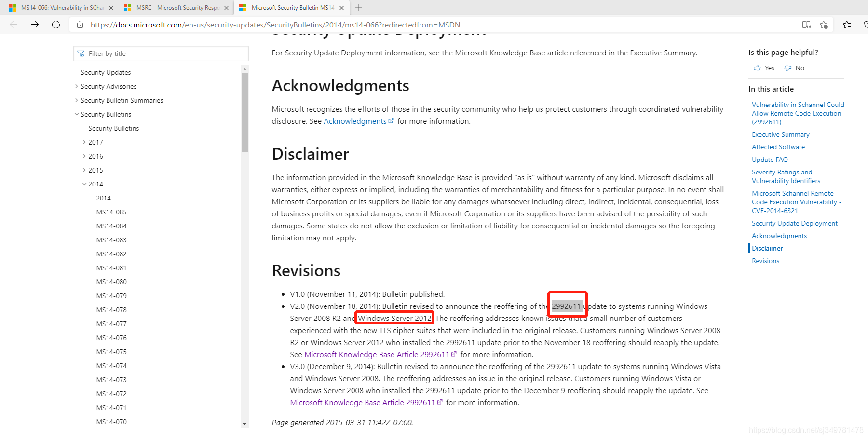The image size is (868, 439).
Task: Jump to Update FAQ section
Action: (770, 160)
